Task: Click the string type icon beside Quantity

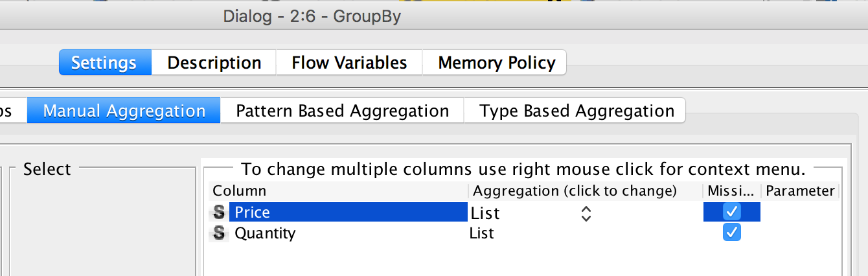Action: [x=220, y=233]
